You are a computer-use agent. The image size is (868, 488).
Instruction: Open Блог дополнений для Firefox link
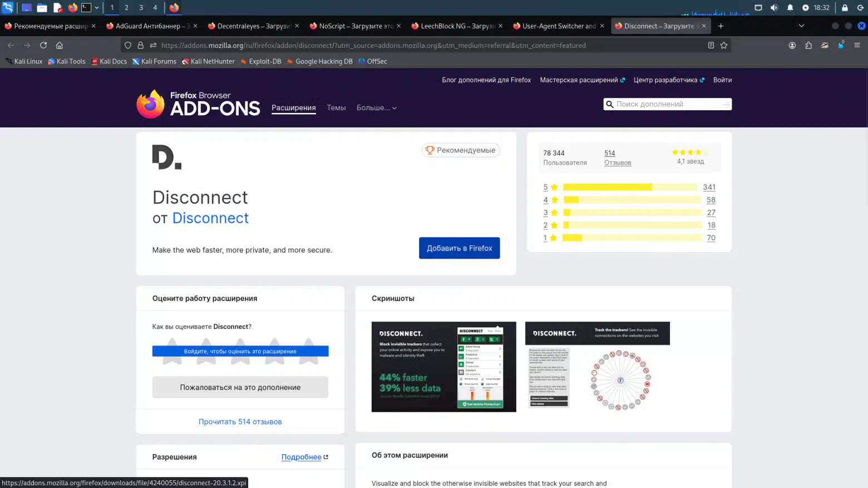click(x=486, y=80)
